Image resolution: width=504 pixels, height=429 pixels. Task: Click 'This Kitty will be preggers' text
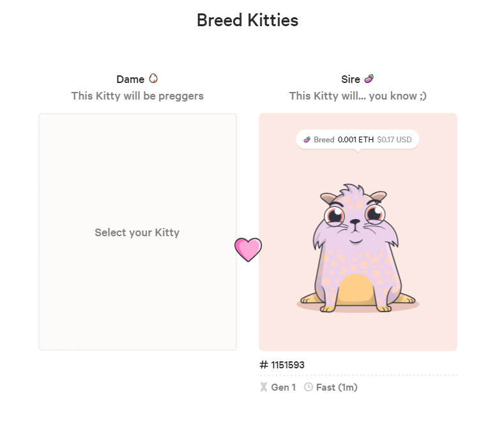[137, 96]
